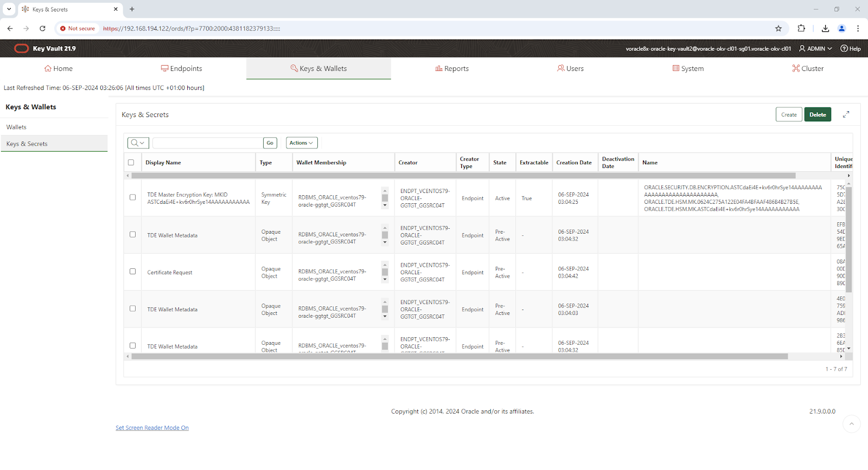The height and width of the screenshot is (470, 868).
Task: Click the bottom horizontal table scrollbar
Action: (x=459, y=356)
